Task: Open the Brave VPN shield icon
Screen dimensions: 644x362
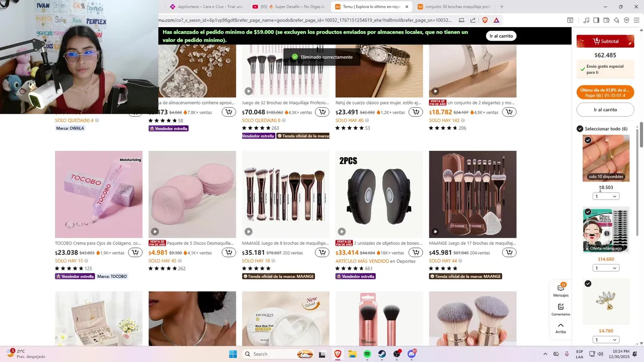Action: click(626, 20)
